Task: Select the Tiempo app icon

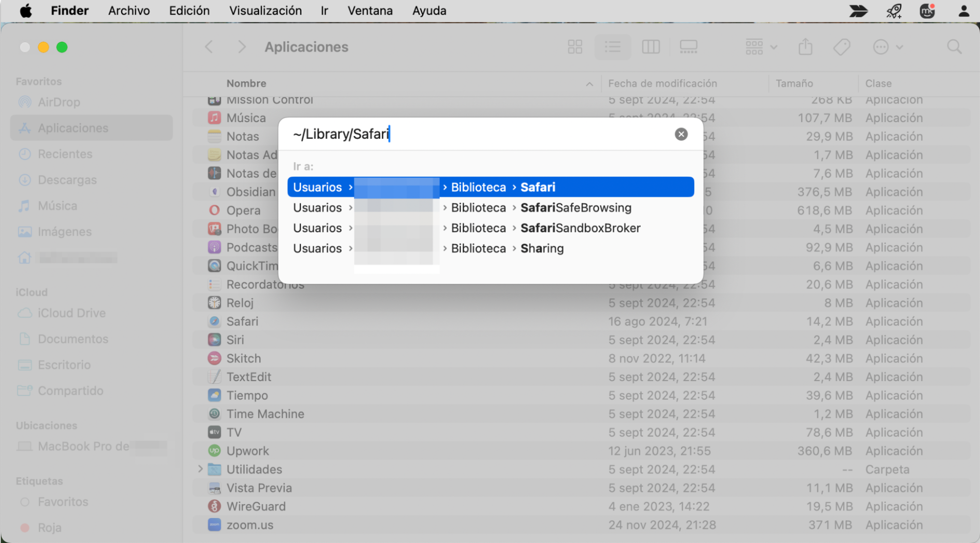Action: tap(214, 395)
